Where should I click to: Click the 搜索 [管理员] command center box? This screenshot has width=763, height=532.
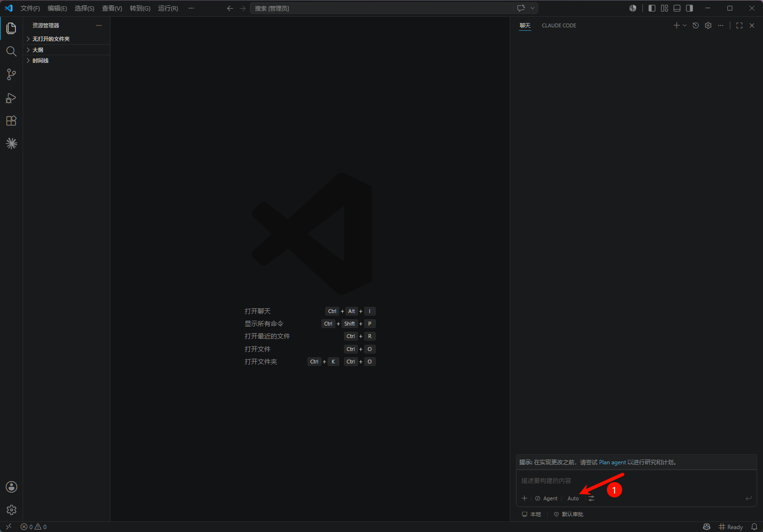pyautogui.click(x=381, y=8)
